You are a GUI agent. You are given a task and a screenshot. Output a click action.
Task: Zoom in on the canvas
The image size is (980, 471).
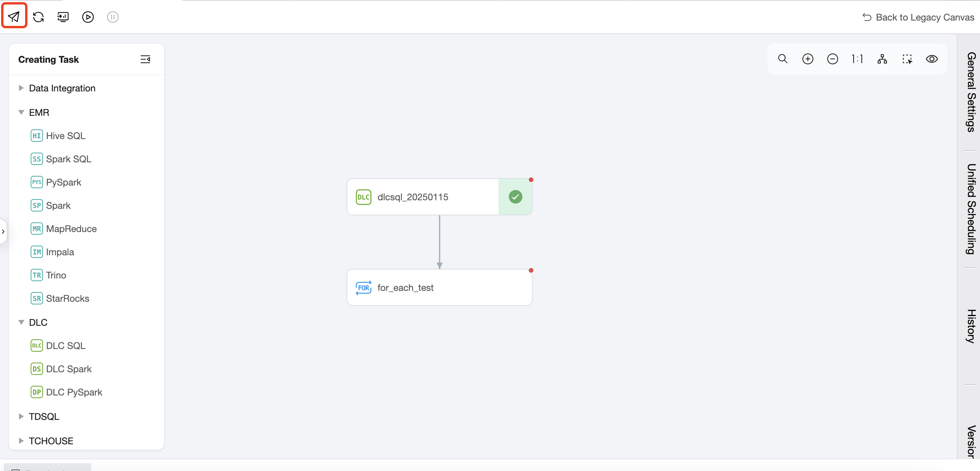coord(808,59)
